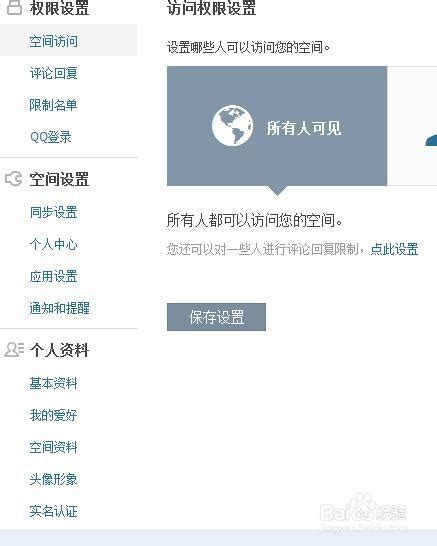Open 头像形象 settings
This screenshot has width=437, height=546.
53,479
